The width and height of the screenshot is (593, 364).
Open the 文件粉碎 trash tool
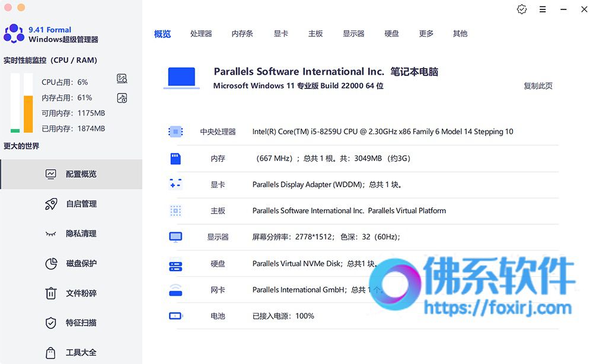click(71, 293)
